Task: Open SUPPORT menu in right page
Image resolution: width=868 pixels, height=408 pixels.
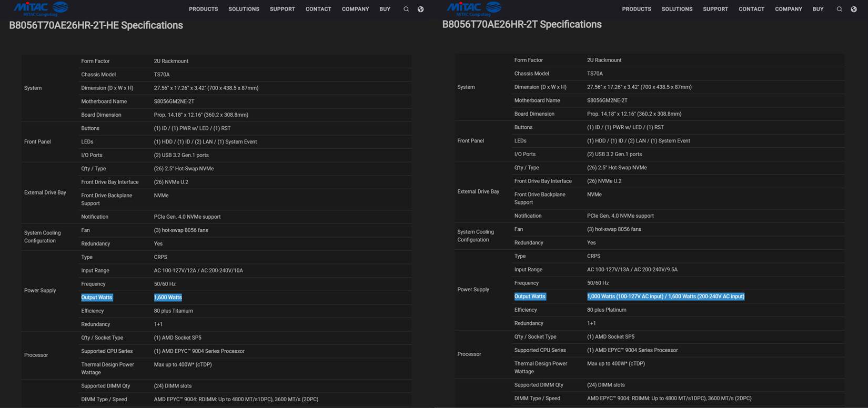Action: tap(715, 9)
